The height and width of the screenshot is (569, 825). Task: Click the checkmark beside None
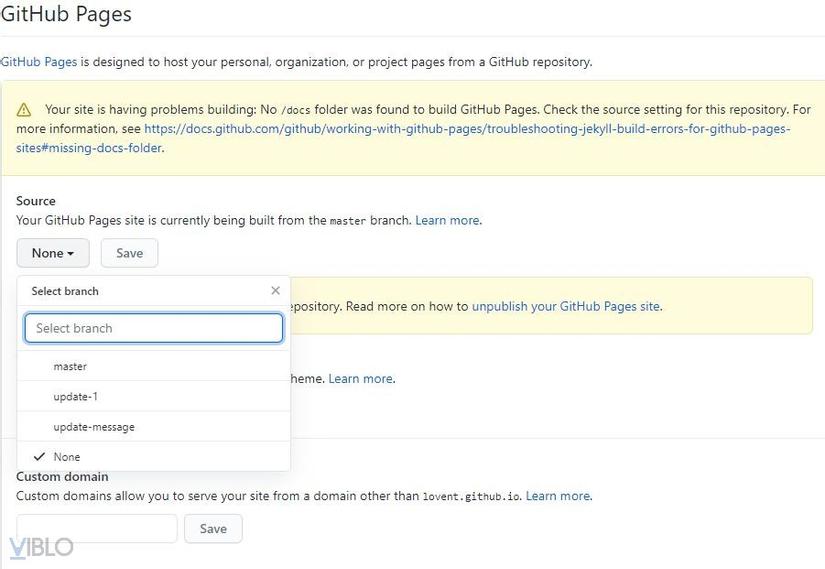(39, 457)
